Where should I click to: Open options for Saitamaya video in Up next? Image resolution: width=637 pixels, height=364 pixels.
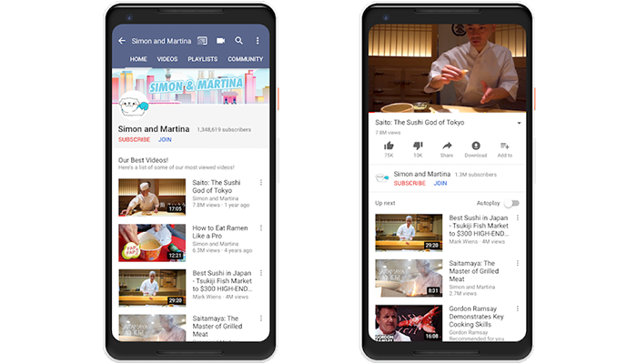click(518, 264)
